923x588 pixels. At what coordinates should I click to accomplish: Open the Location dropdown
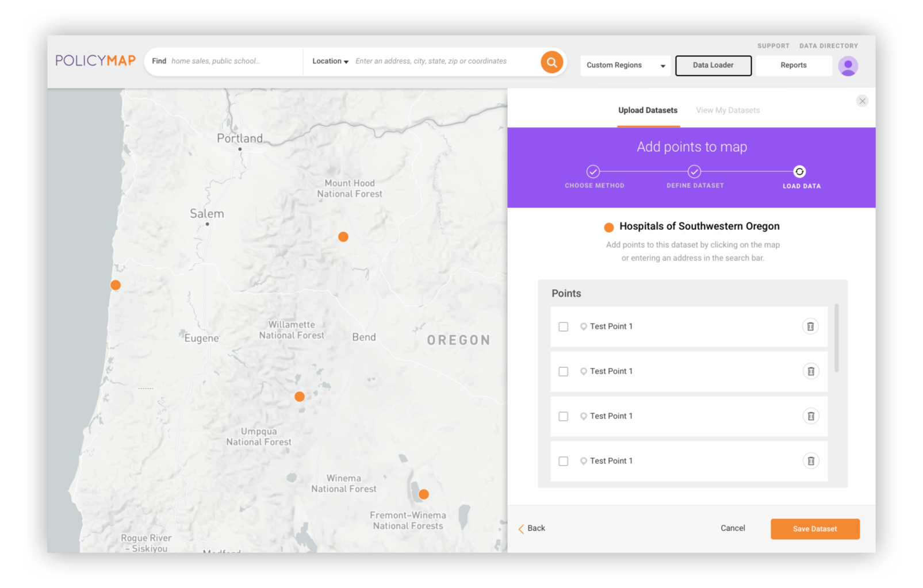coord(330,62)
